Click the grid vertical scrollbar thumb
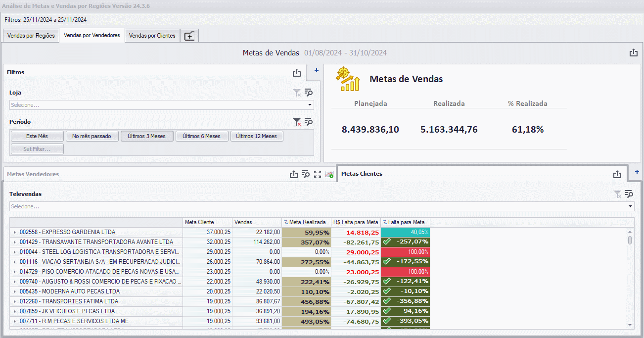This screenshot has width=644, height=338. tap(630, 240)
